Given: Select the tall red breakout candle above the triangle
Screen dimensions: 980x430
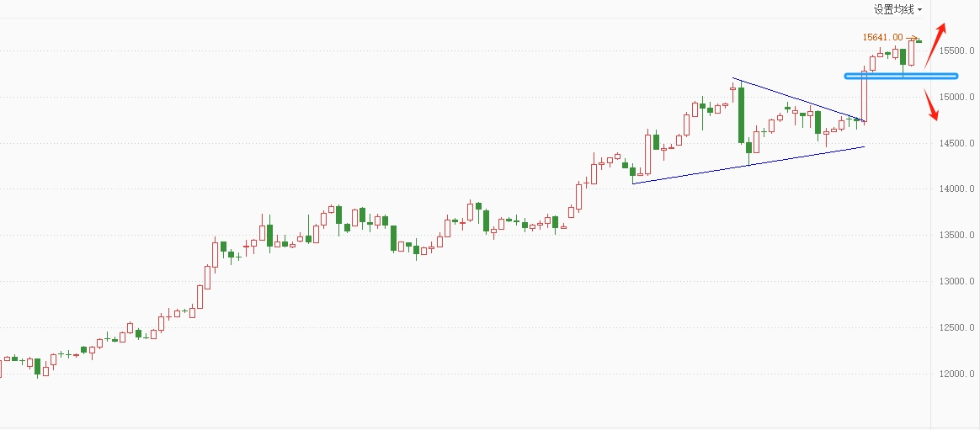Looking at the screenshot, I should [864, 96].
